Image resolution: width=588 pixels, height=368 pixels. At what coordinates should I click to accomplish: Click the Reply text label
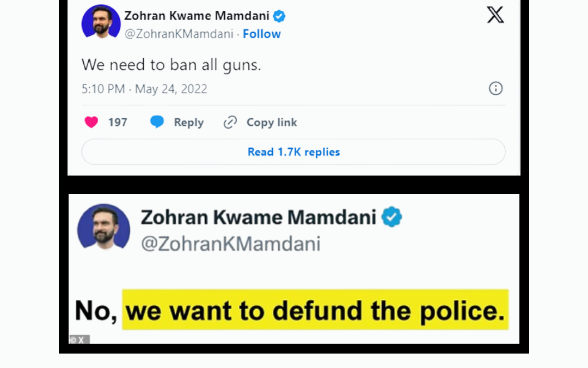[x=188, y=123]
